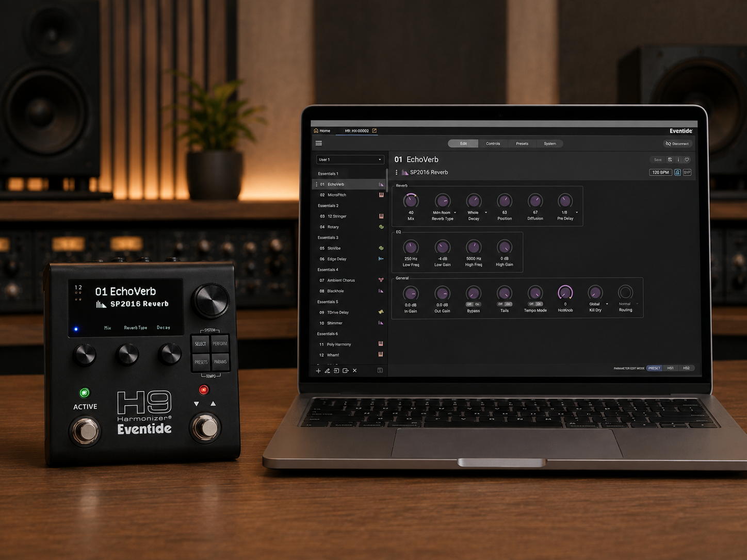747x560 pixels.
Task: Click the Home icon in the top bar
Action: click(x=316, y=131)
